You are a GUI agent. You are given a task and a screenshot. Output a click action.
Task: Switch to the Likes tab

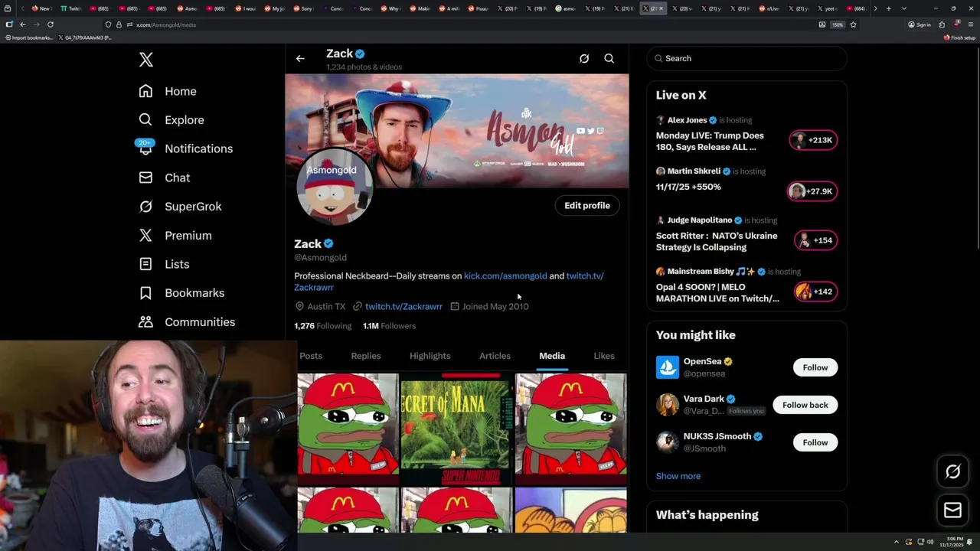coord(604,356)
